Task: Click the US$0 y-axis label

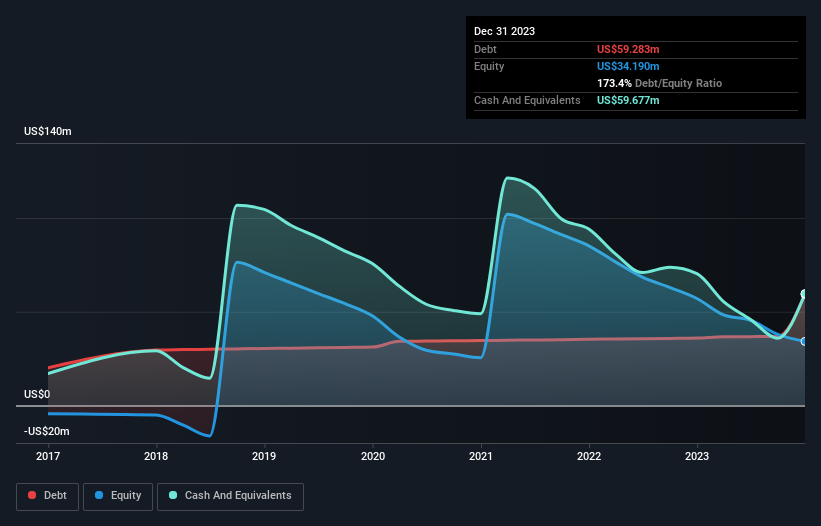Action: 37,394
